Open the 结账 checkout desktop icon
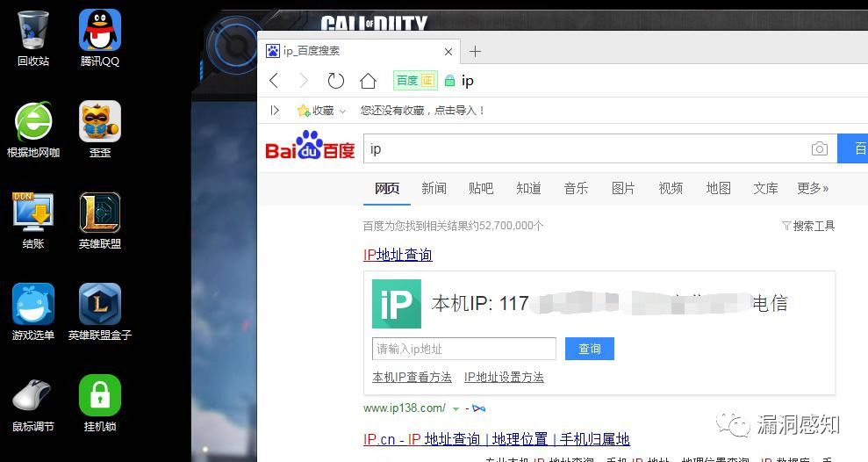The height and width of the screenshot is (462, 868). point(33,220)
